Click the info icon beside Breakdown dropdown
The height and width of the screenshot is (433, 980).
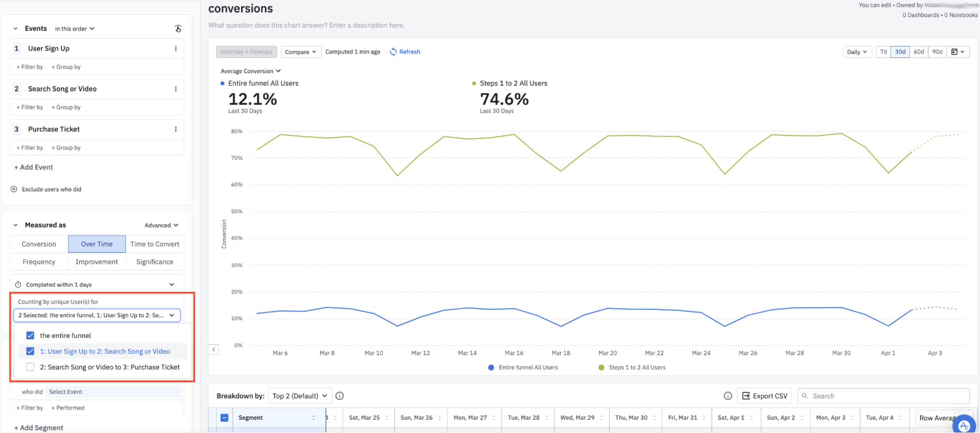(x=340, y=396)
